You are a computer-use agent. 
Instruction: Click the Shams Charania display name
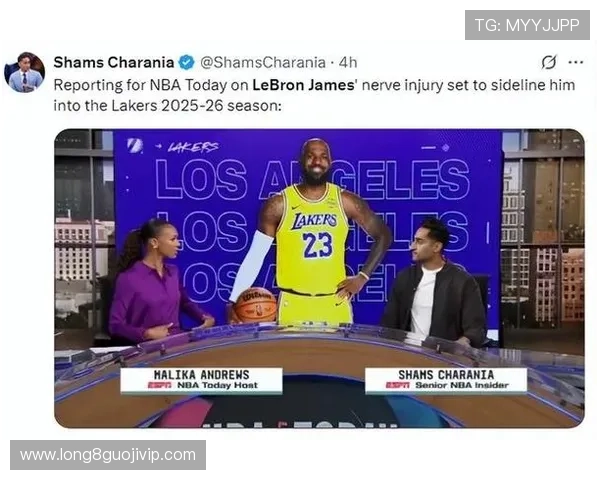point(114,62)
